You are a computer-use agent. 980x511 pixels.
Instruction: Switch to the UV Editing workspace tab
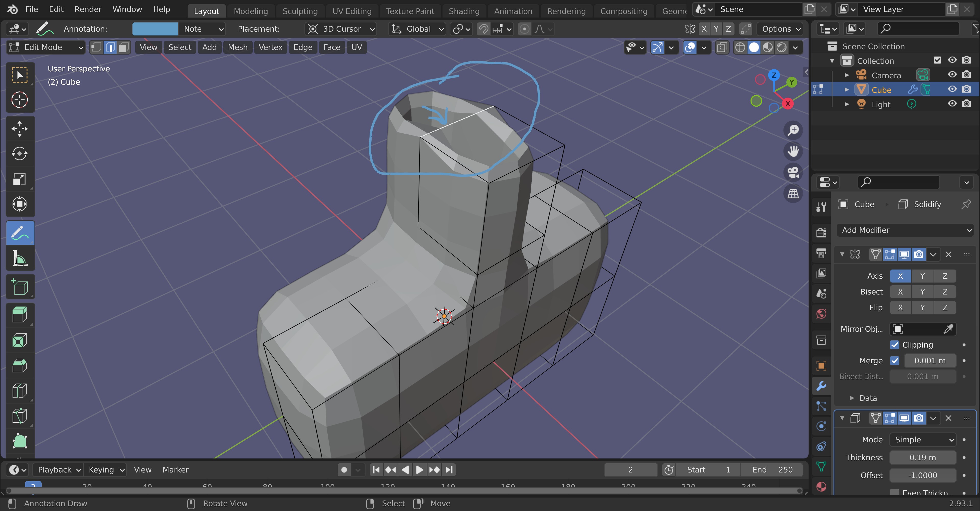pyautogui.click(x=352, y=11)
